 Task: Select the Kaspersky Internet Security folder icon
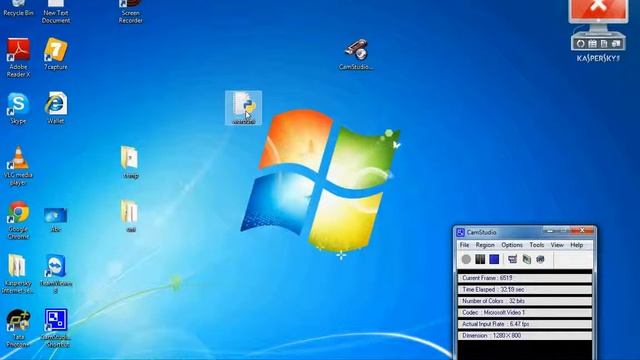[x=17, y=273]
